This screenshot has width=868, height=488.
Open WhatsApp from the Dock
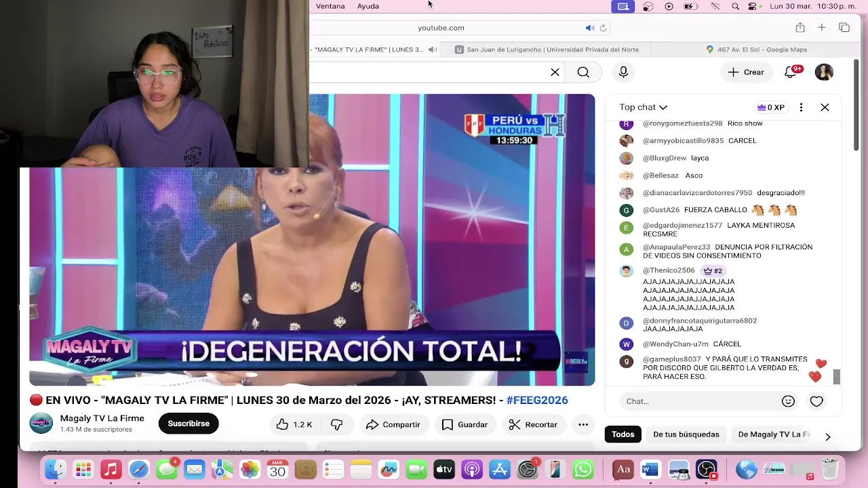coord(583,469)
